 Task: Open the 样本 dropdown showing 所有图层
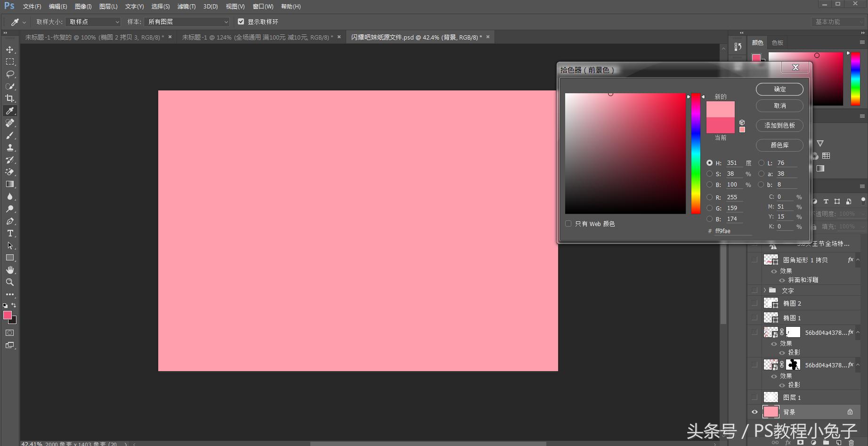187,22
